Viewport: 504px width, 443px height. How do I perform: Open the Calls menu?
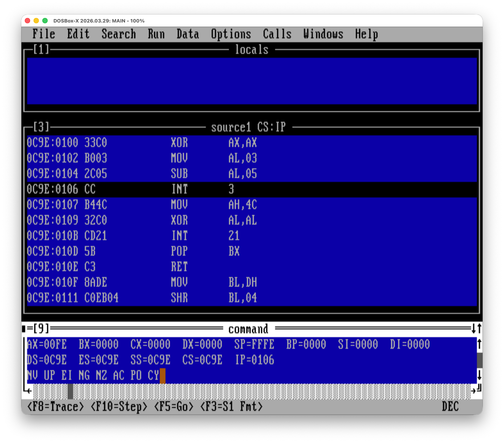(x=277, y=34)
